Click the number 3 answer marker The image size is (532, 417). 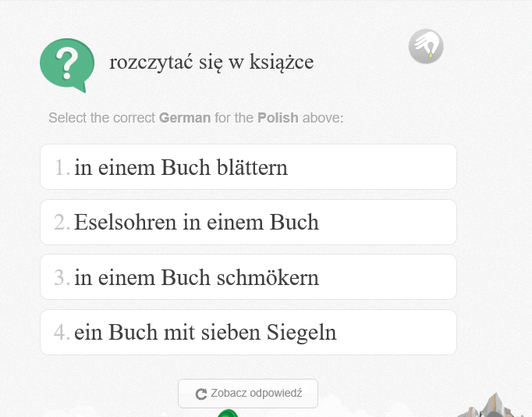pos(62,277)
